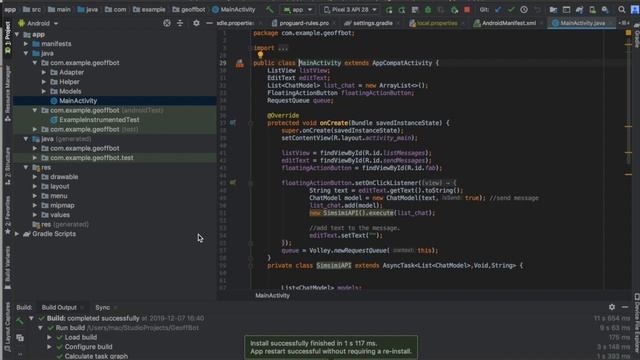The image size is (640, 360).
Task: Open the menu resource folder
Action: [x=58, y=196]
